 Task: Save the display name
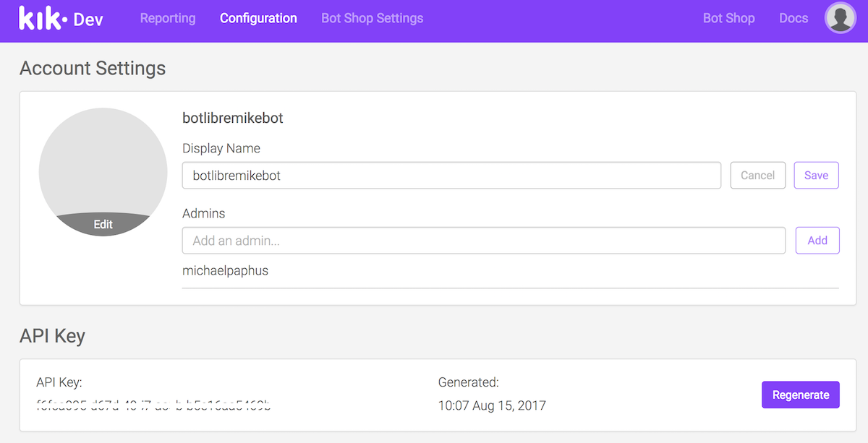816,176
